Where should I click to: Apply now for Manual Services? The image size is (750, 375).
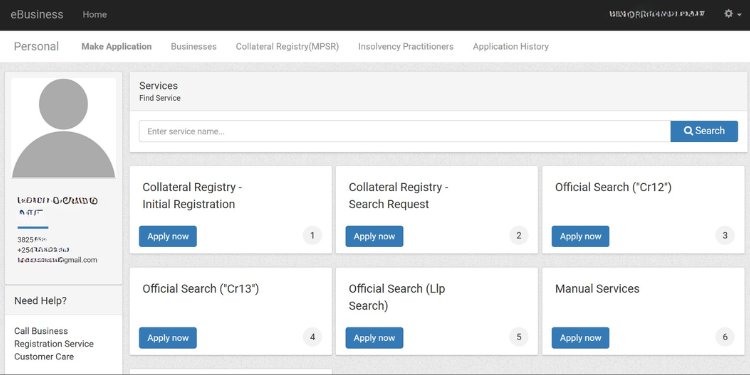click(581, 338)
